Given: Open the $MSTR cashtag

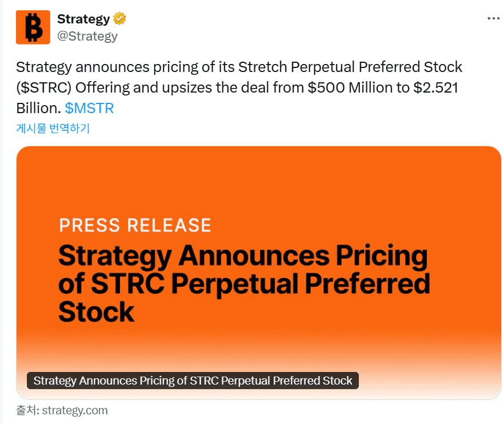Looking at the screenshot, I should coord(89,109).
